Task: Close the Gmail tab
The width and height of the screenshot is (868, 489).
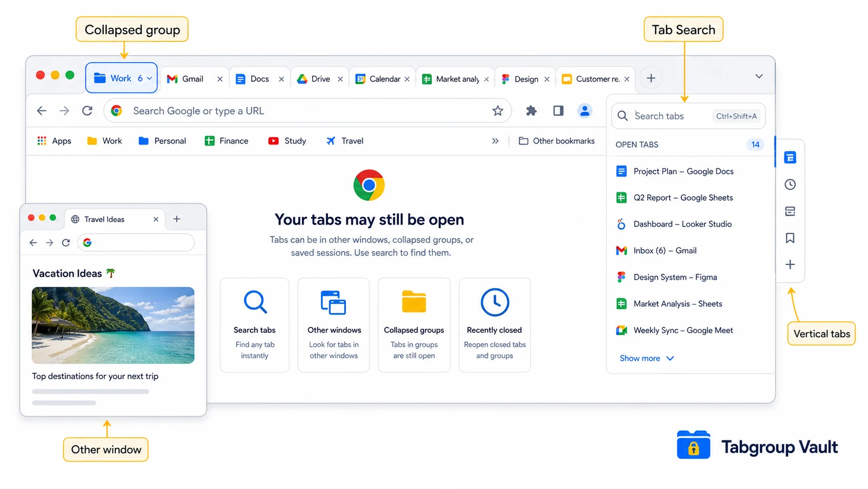Action: (x=220, y=79)
